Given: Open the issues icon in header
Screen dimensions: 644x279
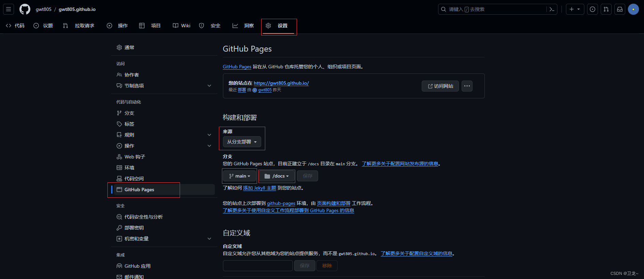Looking at the screenshot, I should pyautogui.click(x=593, y=9).
